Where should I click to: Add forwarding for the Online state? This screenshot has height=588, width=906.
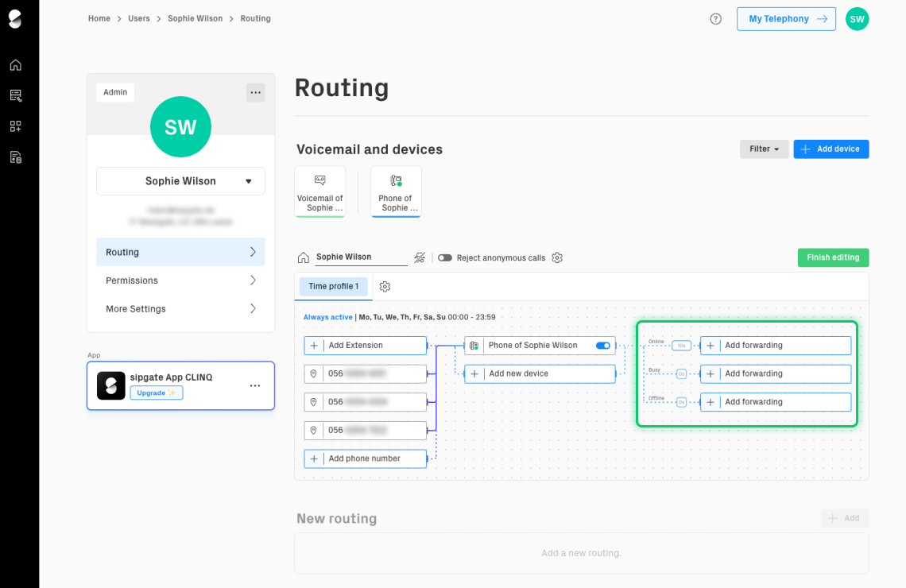[x=776, y=346]
